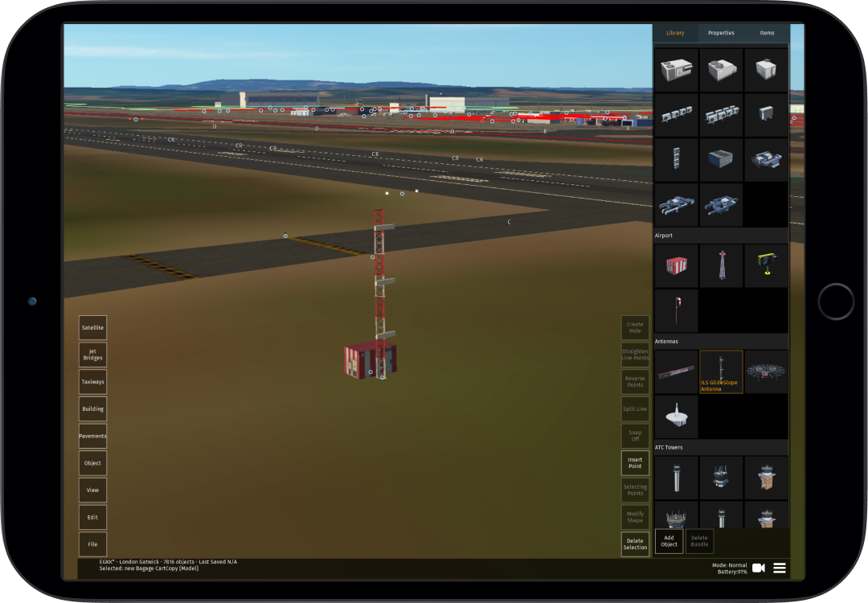868x603 pixels.
Task: Toggle the Snap Off setting
Action: tap(635, 435)
